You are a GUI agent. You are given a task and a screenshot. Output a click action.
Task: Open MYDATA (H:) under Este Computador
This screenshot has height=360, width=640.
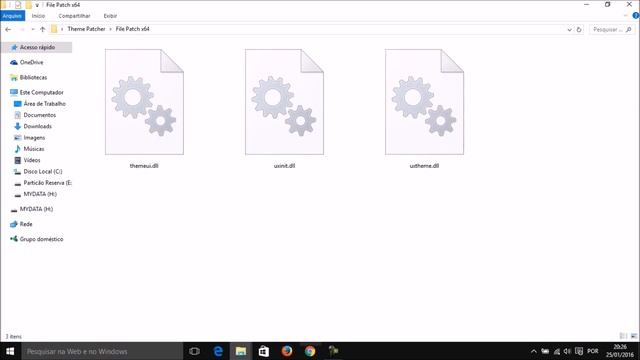pyautogui.click(x=40, y=194)
